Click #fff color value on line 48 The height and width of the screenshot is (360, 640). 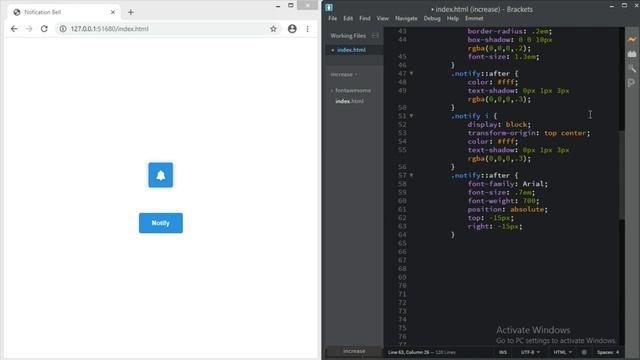pyautogui.click(x=506, y=82)
